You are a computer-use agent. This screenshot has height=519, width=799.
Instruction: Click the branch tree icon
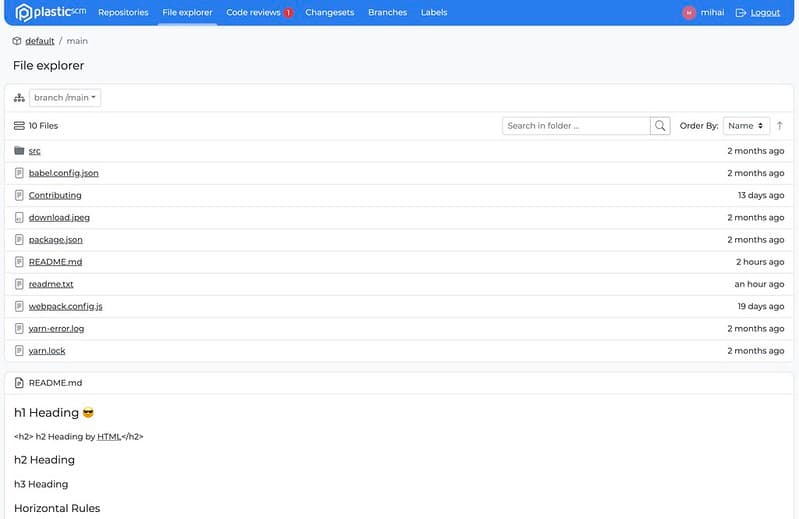click(19, 98)
